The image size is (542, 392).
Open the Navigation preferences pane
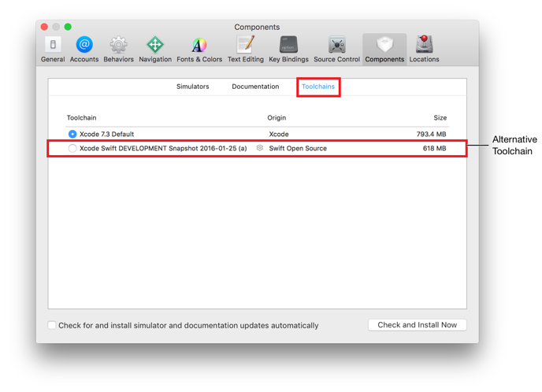click(x=155, y=50)
